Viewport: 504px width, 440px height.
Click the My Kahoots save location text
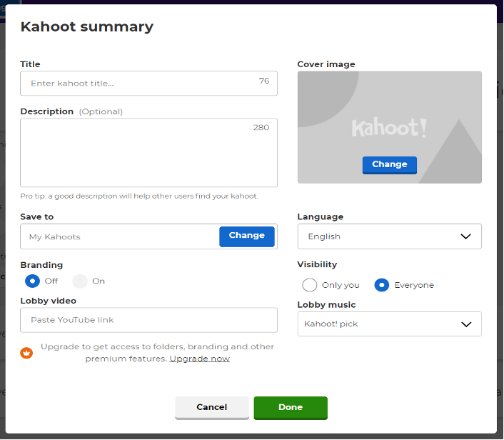(55, 237)
